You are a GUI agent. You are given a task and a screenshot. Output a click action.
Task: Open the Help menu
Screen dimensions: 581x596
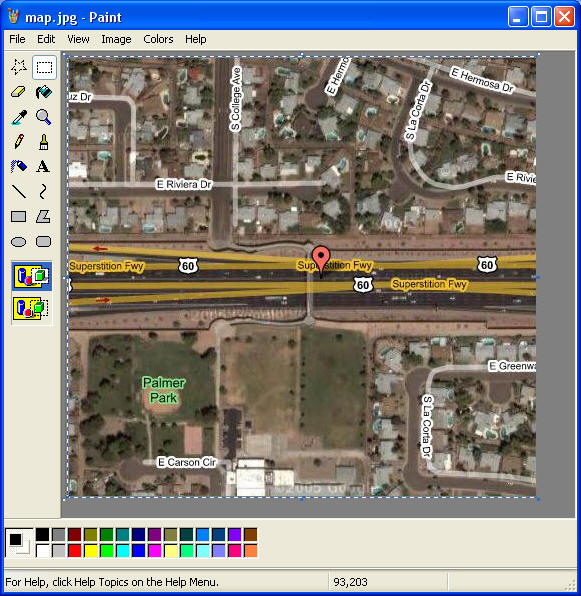pyautogui.click(x=196, y=39)
